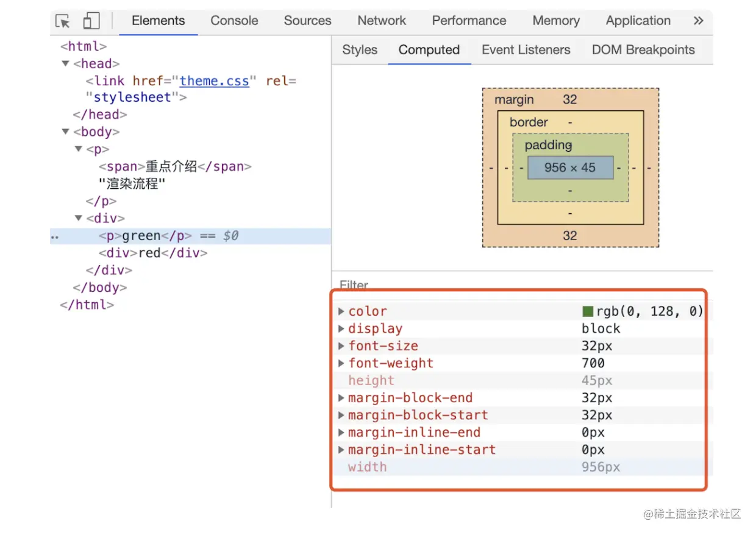
Task: Open the Performance tab
Action: 469,21
